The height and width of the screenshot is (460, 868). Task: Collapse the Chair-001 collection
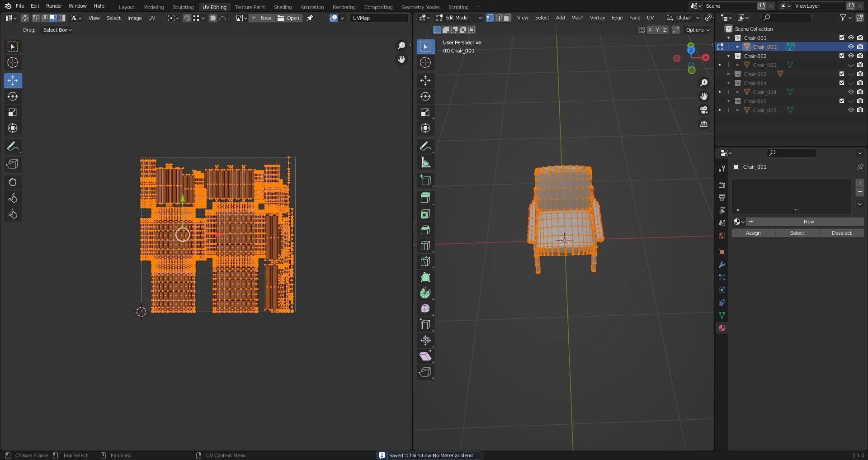point(729,38)
